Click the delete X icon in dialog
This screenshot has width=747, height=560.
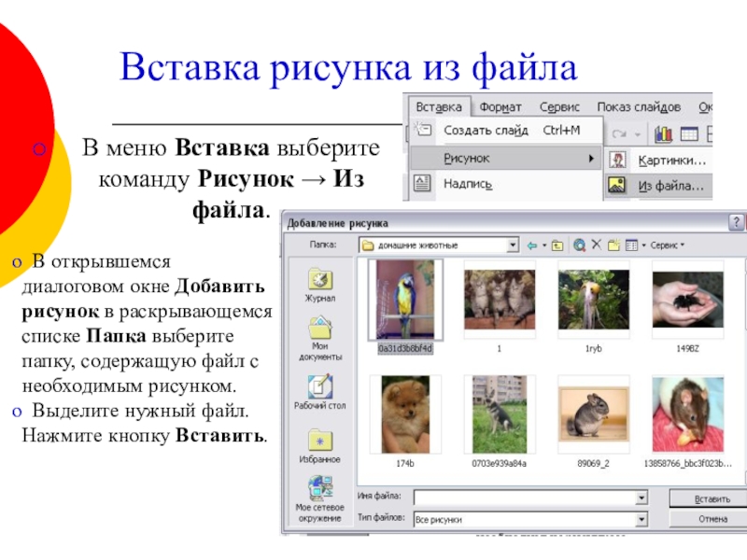596,245
